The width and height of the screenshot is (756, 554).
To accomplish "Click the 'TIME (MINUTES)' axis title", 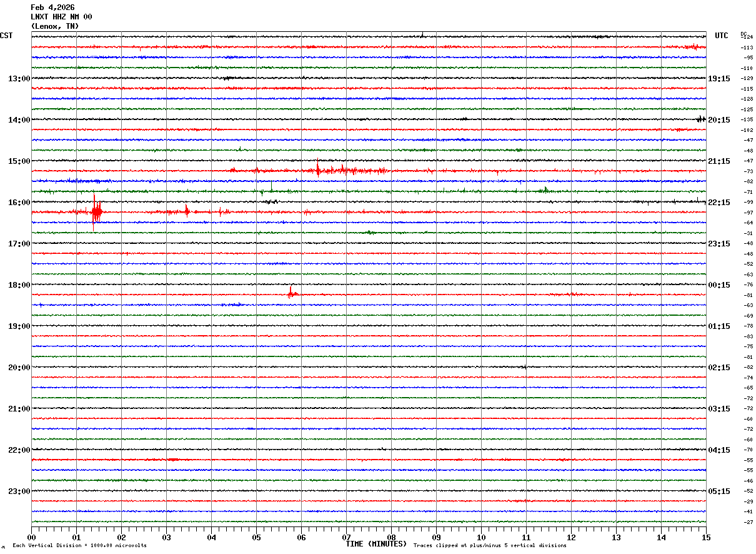I will [376, 544].
